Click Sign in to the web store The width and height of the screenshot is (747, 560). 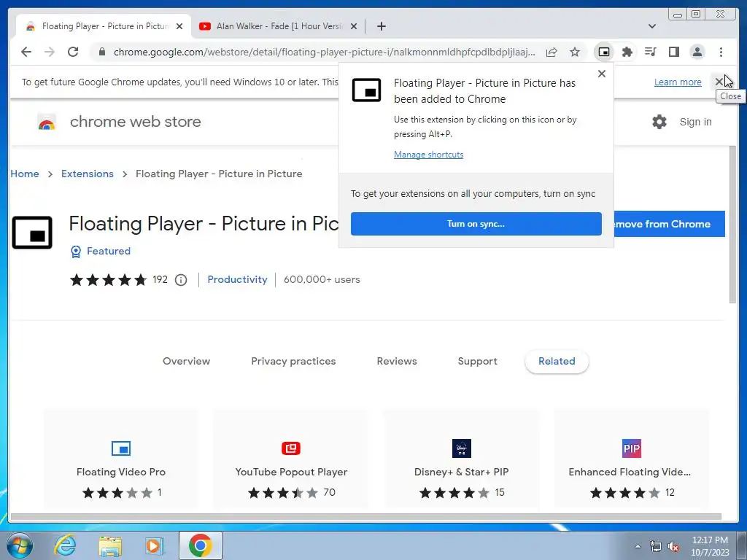pyautogui.click(x=695, y=122)
